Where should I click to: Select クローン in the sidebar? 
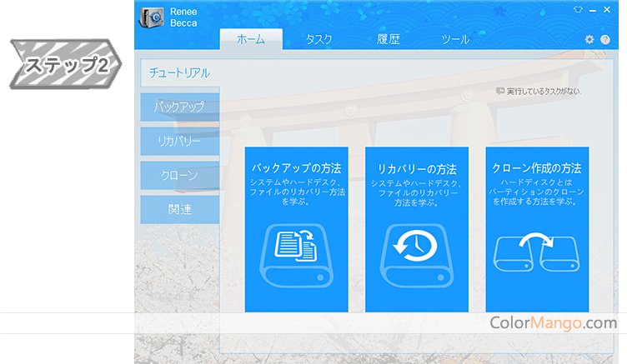coord(180,176)
